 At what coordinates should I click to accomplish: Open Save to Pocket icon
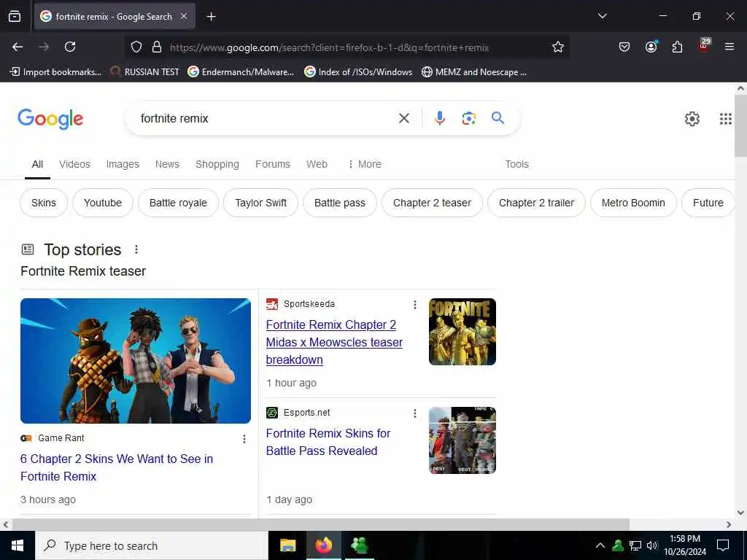pos(624,47)
